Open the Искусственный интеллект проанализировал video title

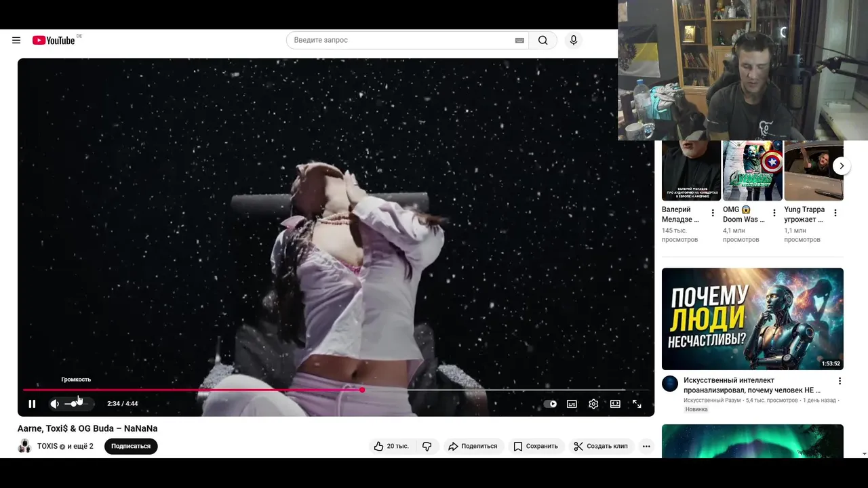[x=752, y=385]
